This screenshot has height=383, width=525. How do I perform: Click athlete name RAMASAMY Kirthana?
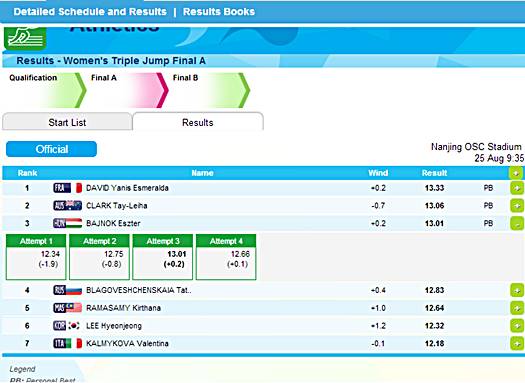click(x=124, y=308)
